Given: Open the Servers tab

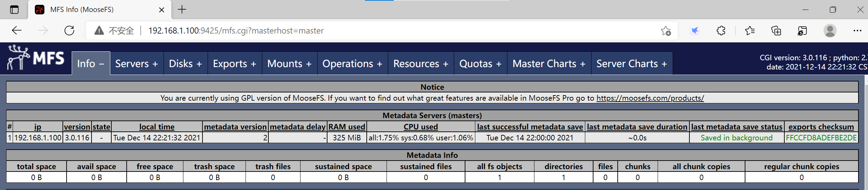Looking at the screenshot, I should 137,64.
